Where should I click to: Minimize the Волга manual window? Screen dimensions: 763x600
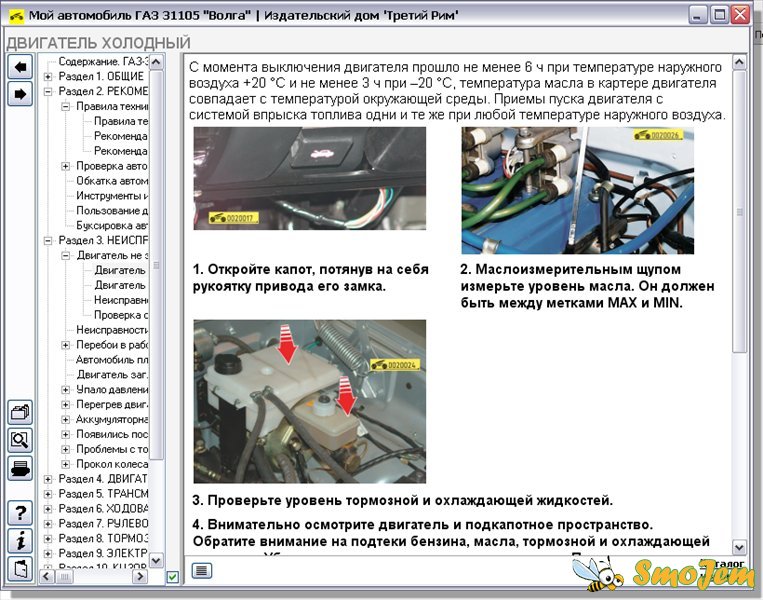[x=698, y=15]
